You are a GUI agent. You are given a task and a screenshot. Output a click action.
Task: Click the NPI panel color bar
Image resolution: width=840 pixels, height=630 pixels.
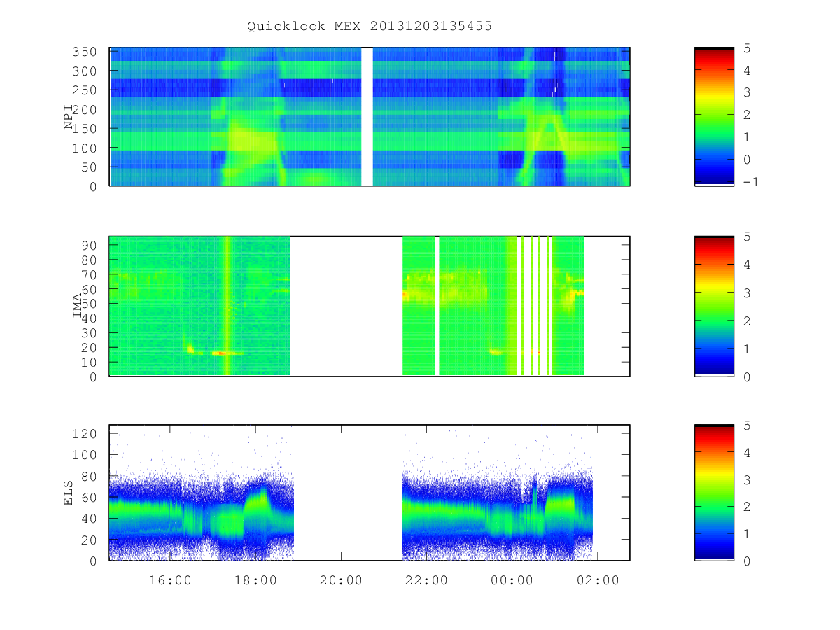tap(714, 117)
